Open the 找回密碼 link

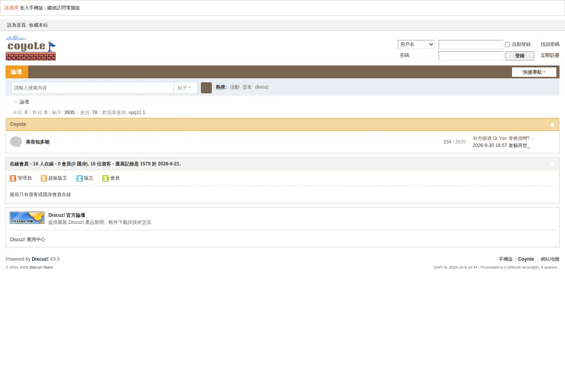click(550, 44)
